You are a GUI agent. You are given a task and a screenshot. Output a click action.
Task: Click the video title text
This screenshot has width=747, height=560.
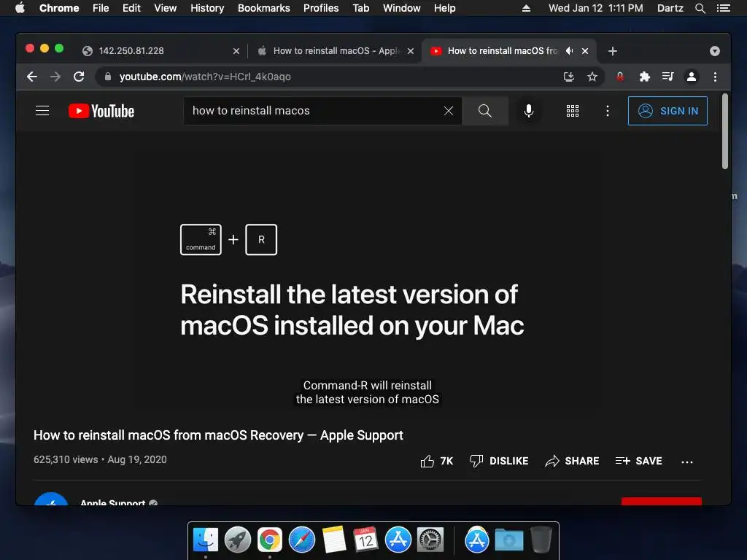[x=218, y=435]
